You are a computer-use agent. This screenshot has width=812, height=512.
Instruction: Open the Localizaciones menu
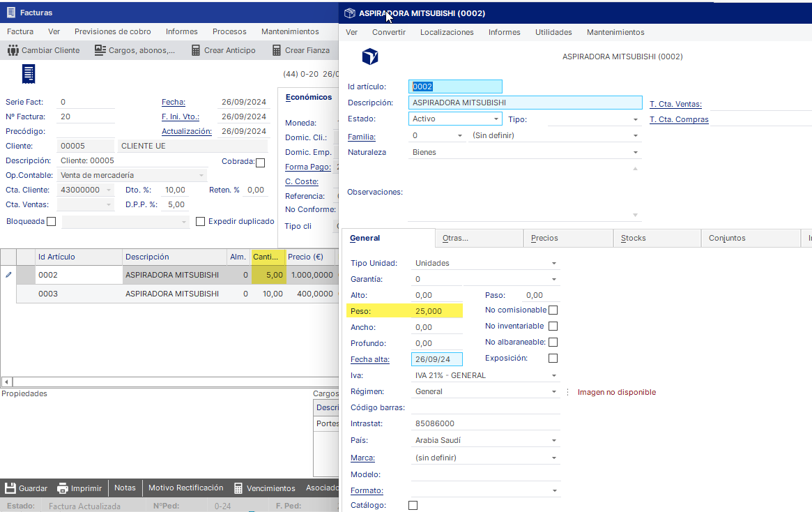click(447, 32)
